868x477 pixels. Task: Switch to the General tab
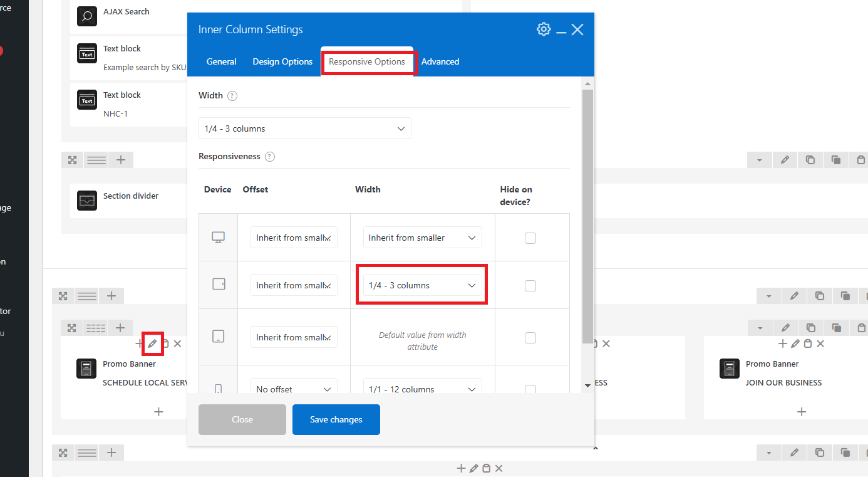(x=222, y=61)
